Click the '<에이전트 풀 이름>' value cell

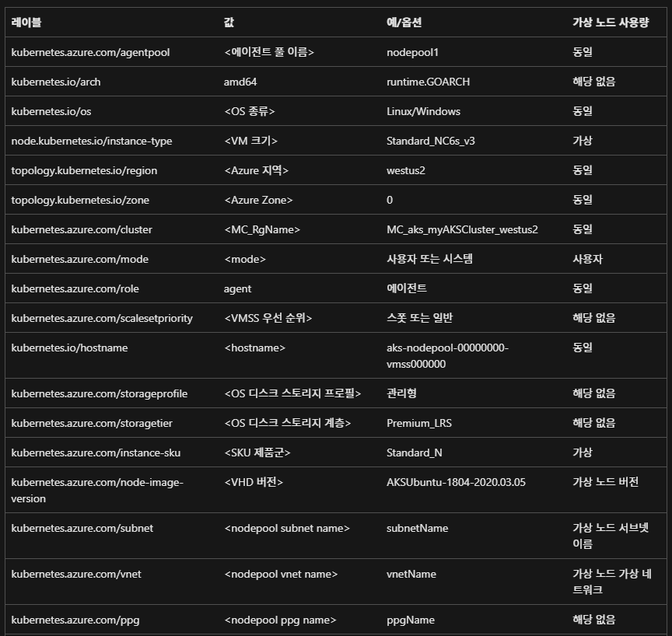point(268,52)
